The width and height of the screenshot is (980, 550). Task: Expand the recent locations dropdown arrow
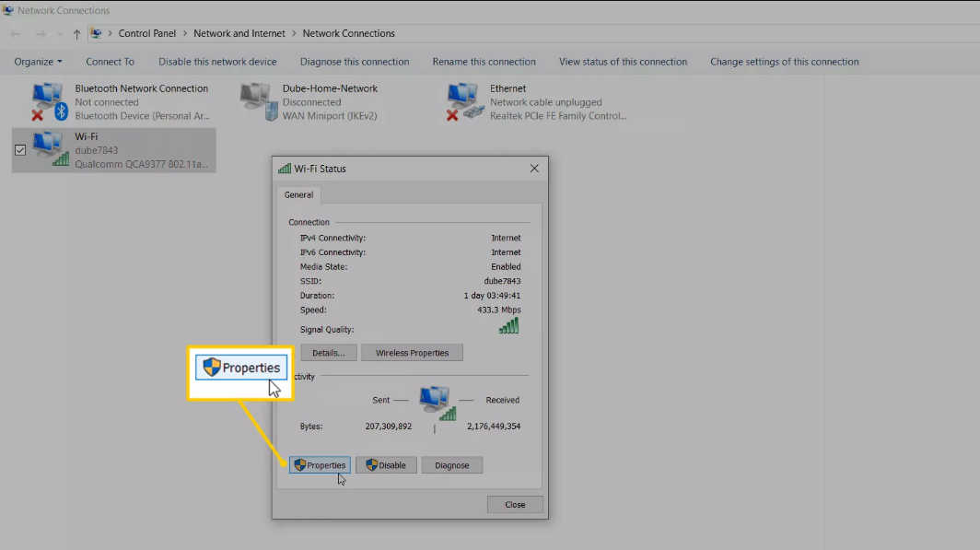(x=60, y=34)
